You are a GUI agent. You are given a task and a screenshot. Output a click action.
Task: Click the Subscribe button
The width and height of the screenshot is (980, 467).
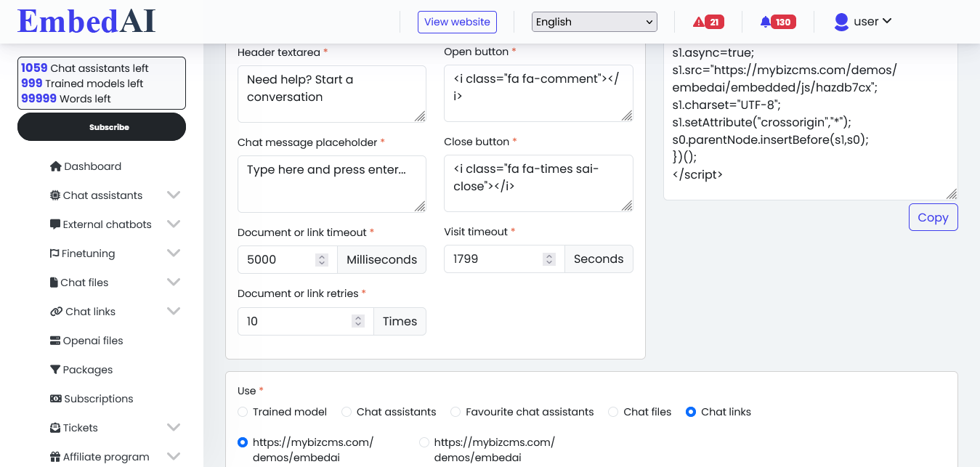point(102,127)
